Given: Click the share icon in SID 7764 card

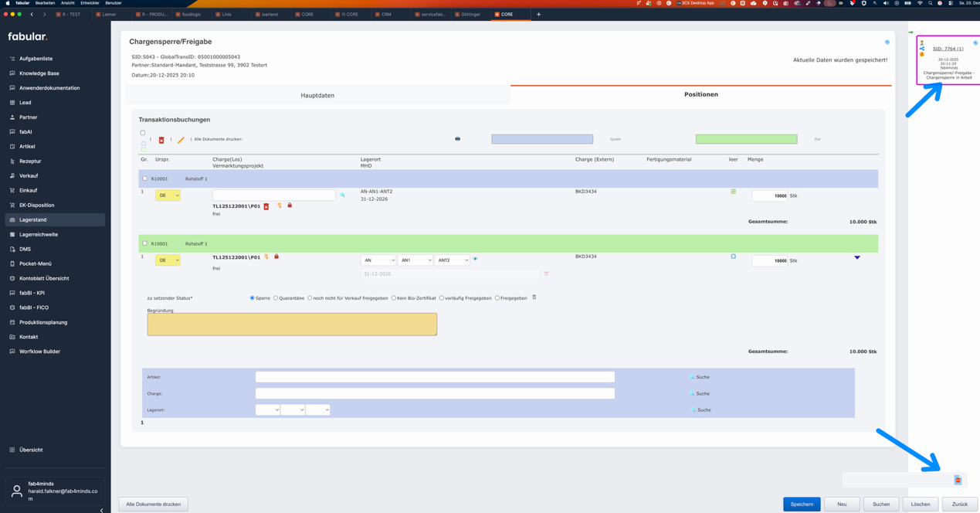Looking at the screenshot, I should click(x=921, y=49).
